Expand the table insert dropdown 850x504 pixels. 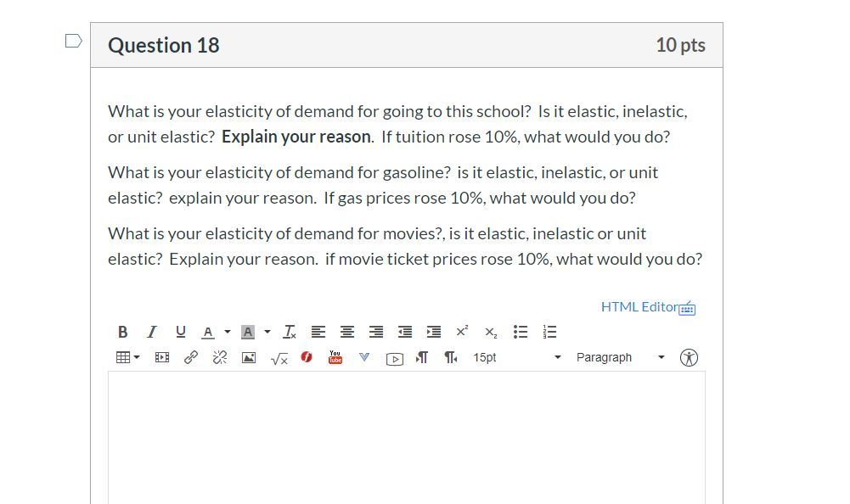pos(134,357)
